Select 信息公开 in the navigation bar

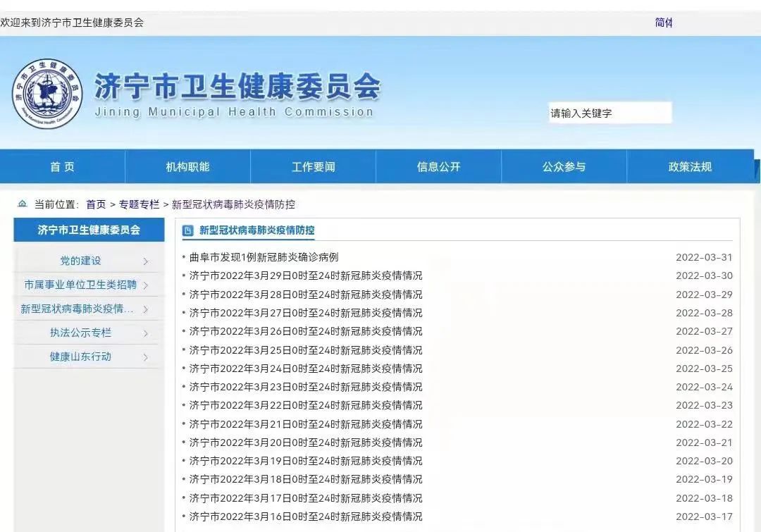click(x=438, y=167)
